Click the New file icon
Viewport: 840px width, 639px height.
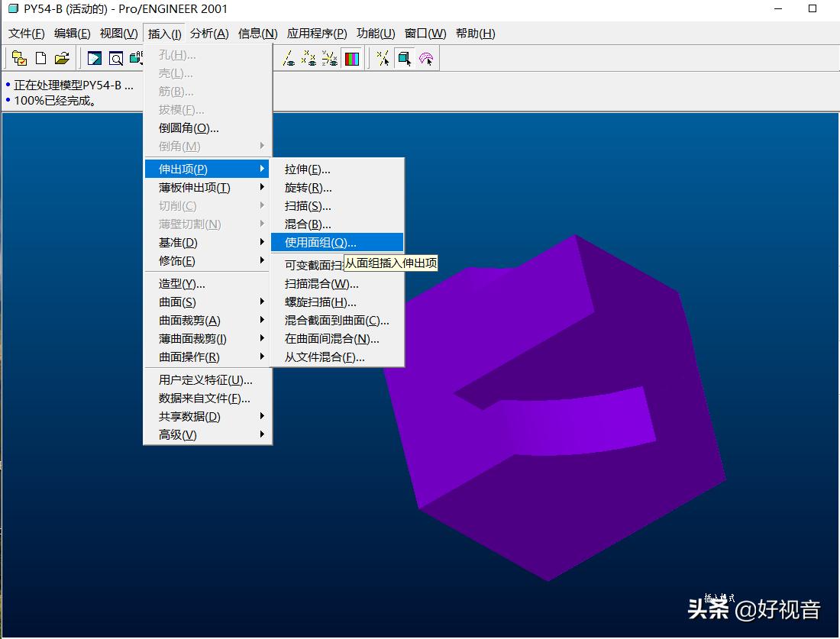pyautogui.click(x=40, y=58)
